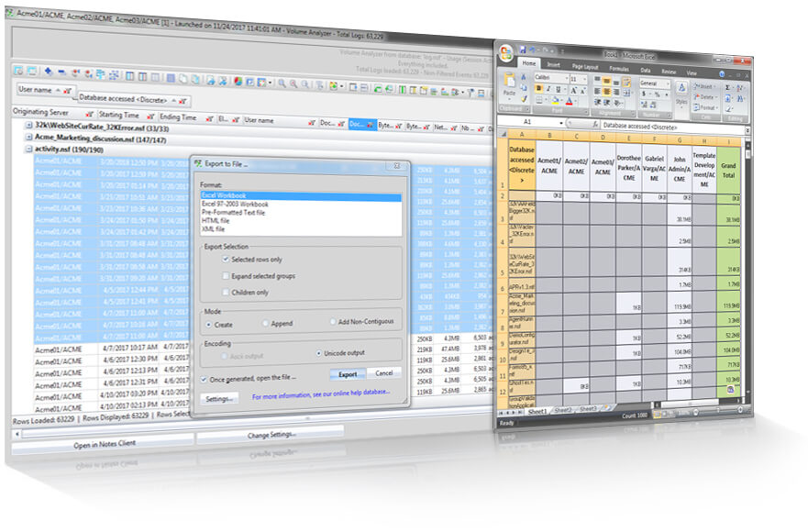Click the pie chart icon in Volume Analyzer toolbar

coord(238,82)
